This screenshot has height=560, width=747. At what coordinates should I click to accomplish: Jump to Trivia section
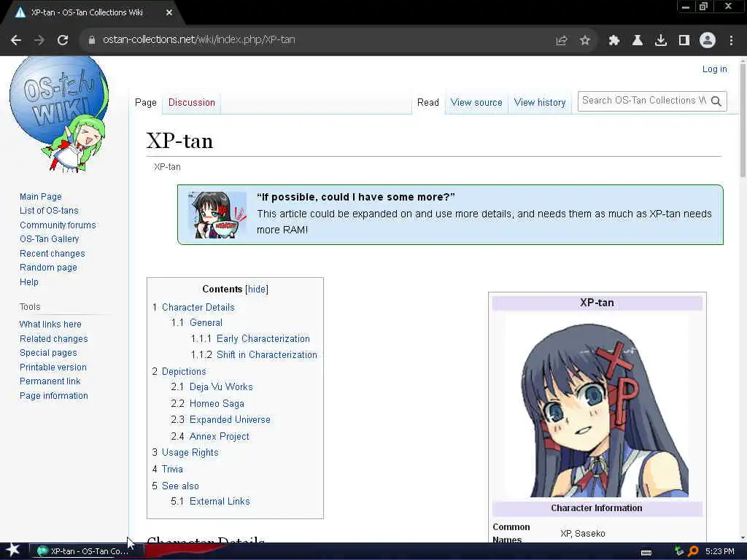tap(172, 469)
